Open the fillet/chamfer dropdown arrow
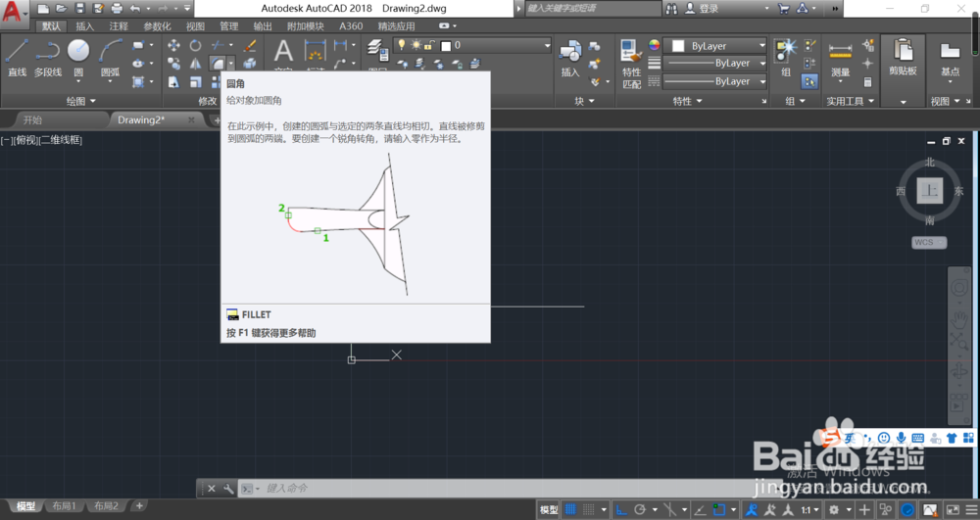This screenshot has height=520, width=980. point(230,64)
